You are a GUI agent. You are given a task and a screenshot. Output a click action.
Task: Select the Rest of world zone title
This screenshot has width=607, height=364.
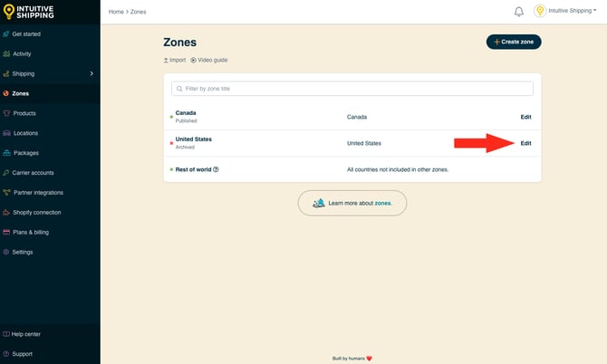pyautogui.click(x=194, y=169)
